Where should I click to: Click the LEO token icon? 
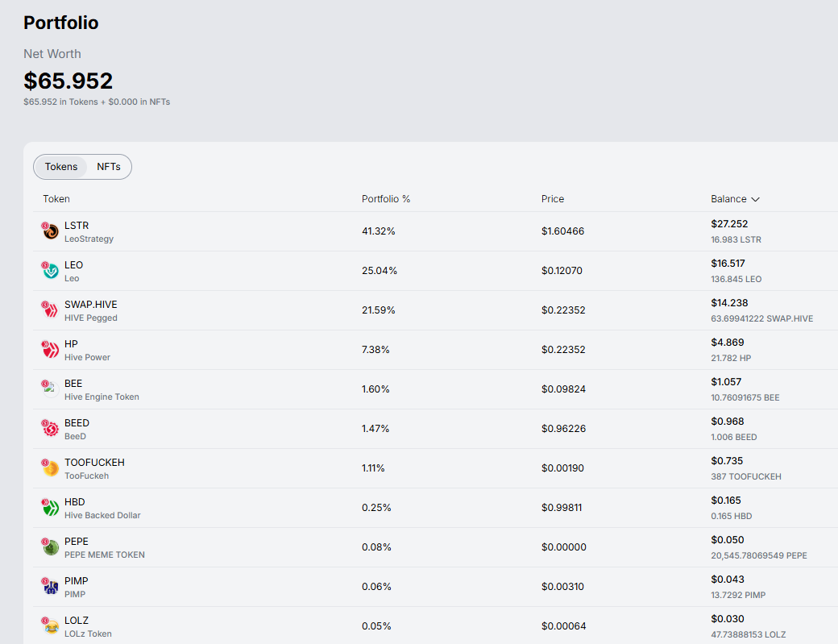50,271
